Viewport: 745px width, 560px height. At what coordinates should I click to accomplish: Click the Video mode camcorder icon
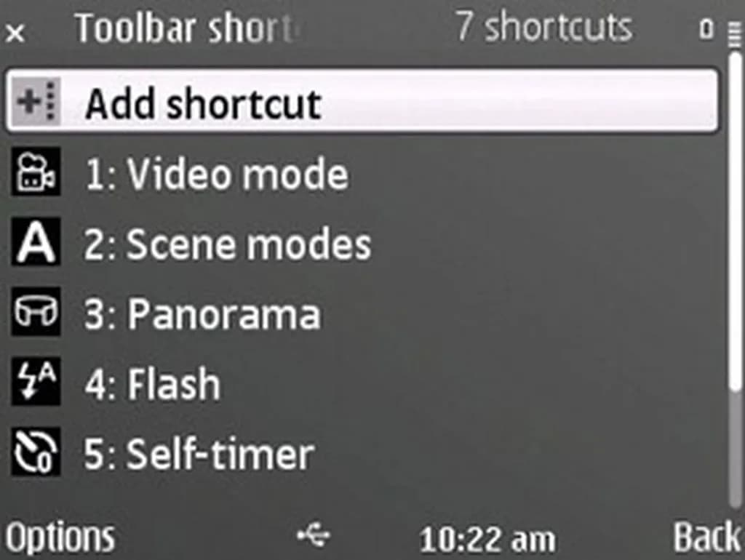[x=36, y=175]
